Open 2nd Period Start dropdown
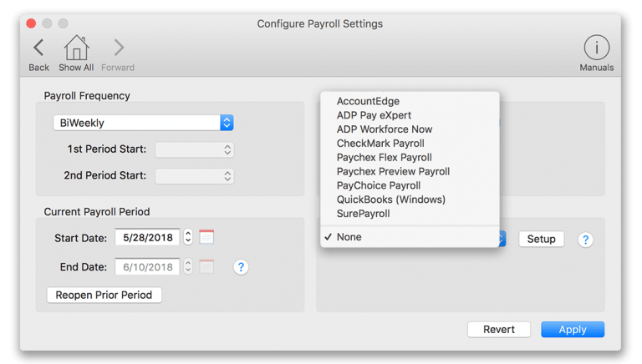The image size is (642, 364). coord(195,176)
